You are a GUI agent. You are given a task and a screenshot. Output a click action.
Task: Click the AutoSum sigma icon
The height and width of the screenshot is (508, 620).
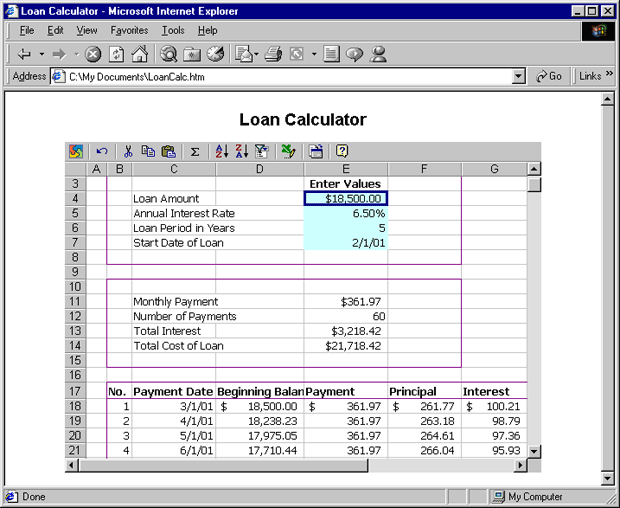click(195, 151)
